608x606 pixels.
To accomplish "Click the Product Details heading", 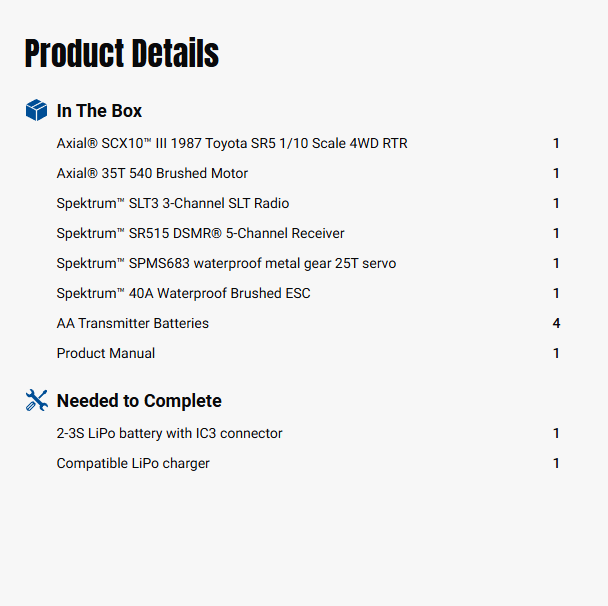I will [x=121, y=54].
